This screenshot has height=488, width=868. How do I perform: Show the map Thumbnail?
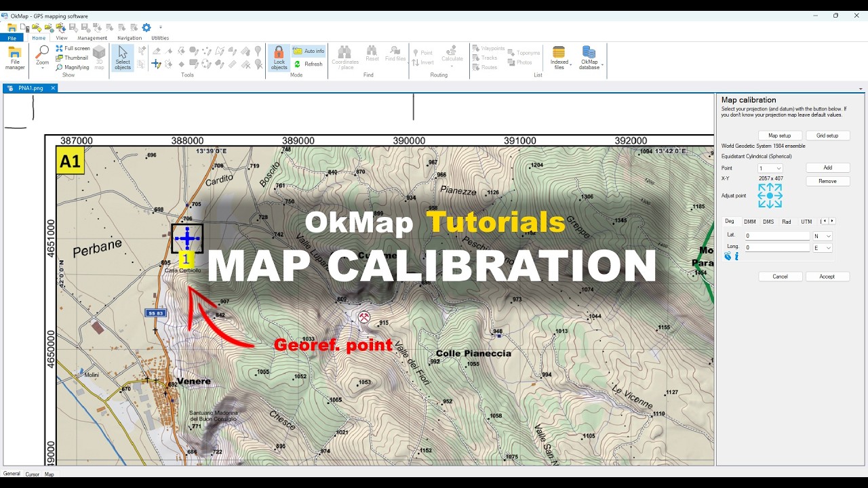72,58
